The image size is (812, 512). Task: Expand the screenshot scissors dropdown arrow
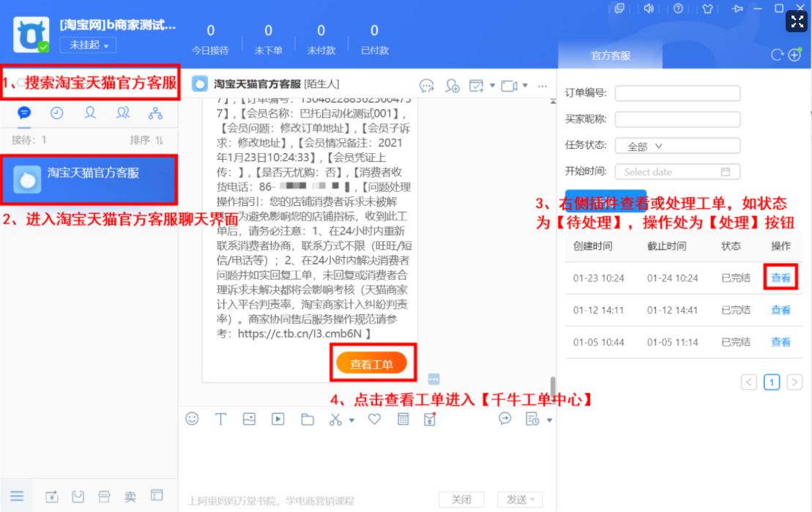click(351, 420)
